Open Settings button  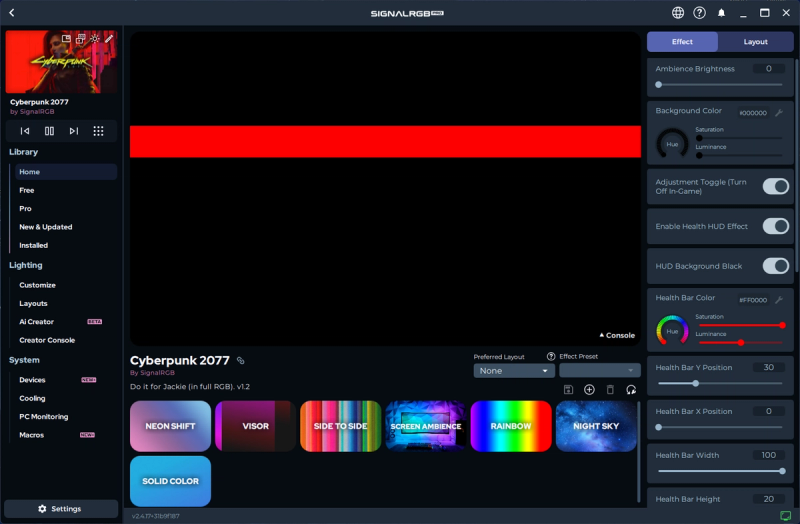(61, 509)
